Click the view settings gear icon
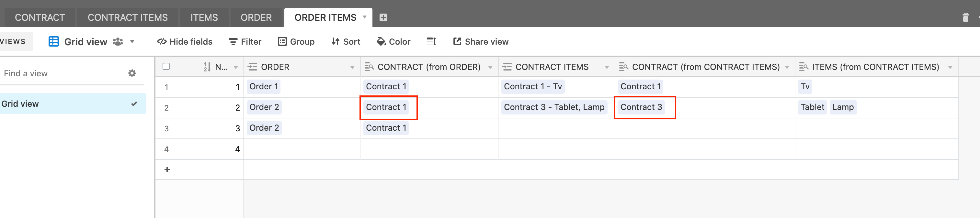Viewport: 980px width, 218px height. tap(132, 73)
